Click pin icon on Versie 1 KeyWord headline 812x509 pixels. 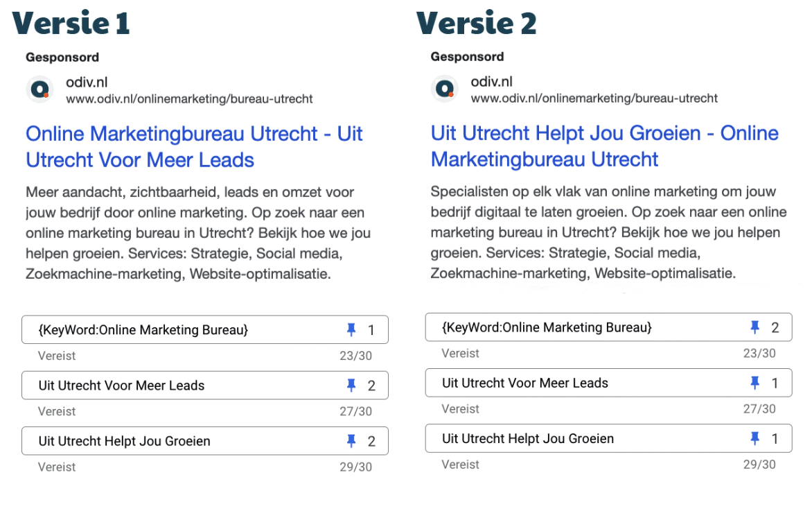351,330
